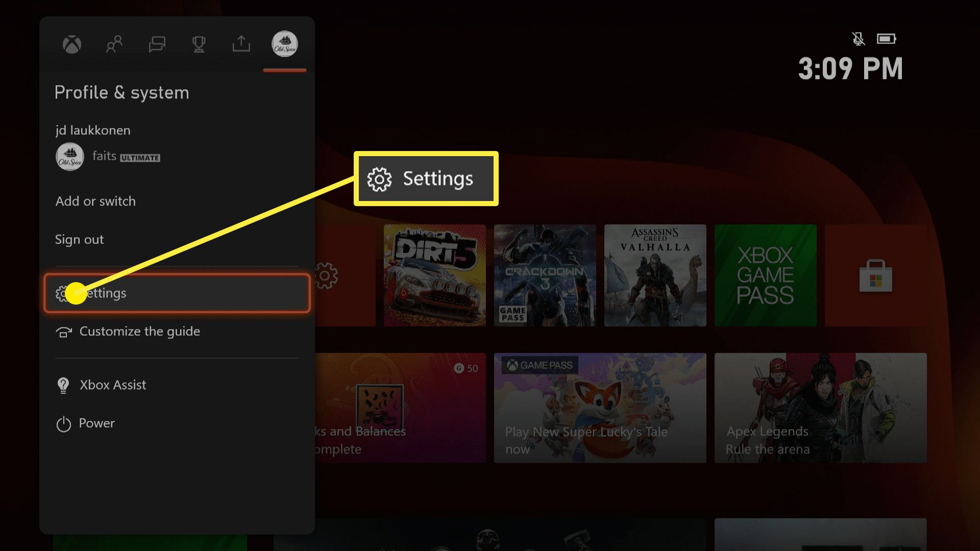Select Customize the guide option
Image resolution: width=980 pixels, height=551 pixels.
(x=140, y=331)
